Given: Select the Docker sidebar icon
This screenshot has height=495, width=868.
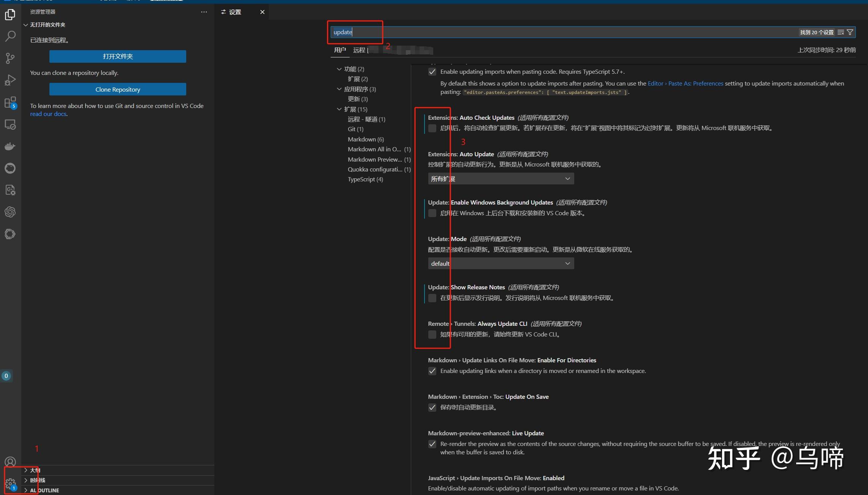Looking at the screenshot, I should (x=10, y=146).
